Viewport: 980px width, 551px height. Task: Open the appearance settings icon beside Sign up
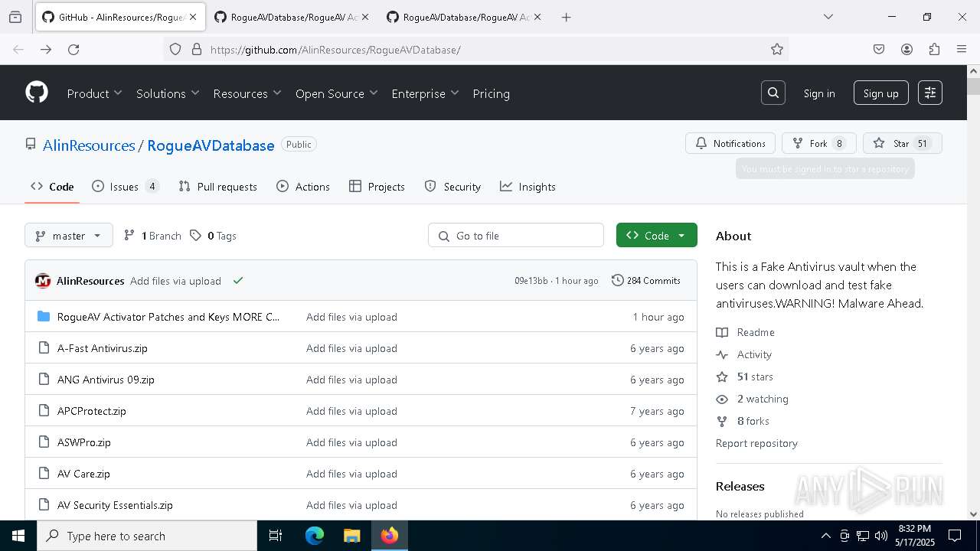pos(930,93)
